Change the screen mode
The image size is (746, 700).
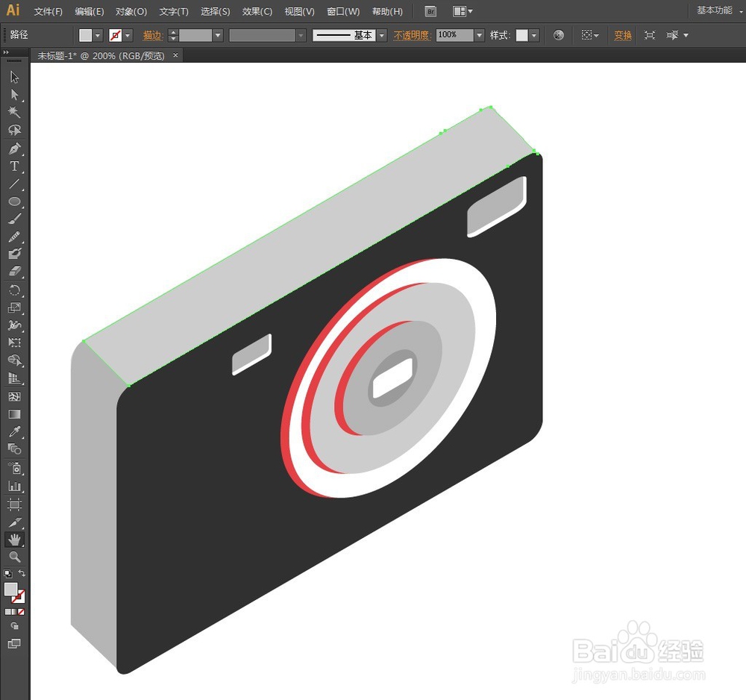tap(14, 644)
